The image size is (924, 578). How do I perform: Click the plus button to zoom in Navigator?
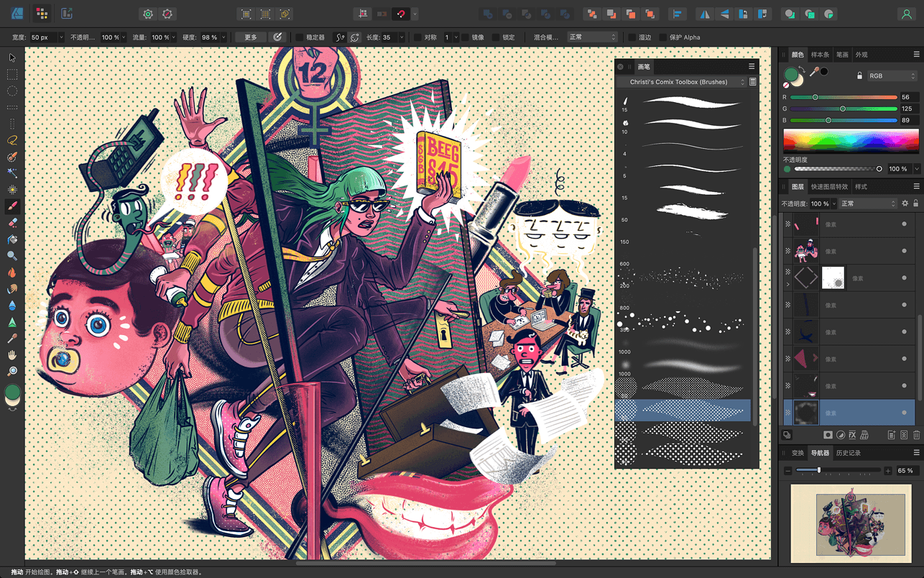coord(888,470)
